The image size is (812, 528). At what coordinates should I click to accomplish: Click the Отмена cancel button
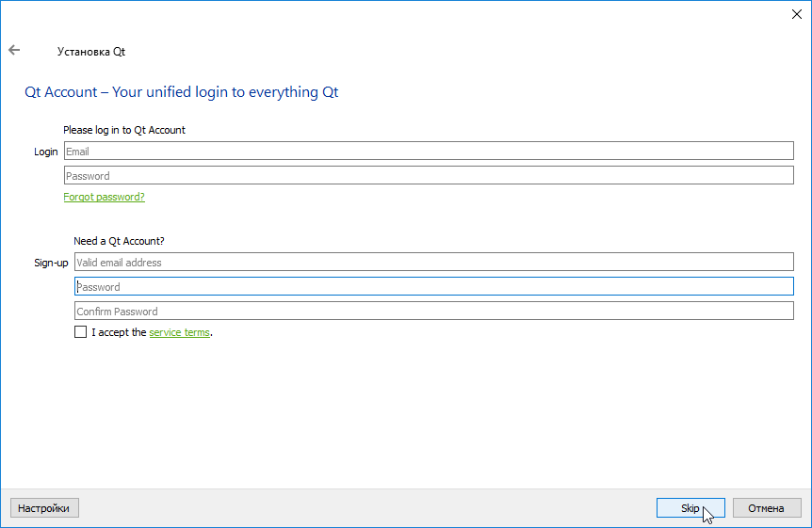[x=766, y=508]
